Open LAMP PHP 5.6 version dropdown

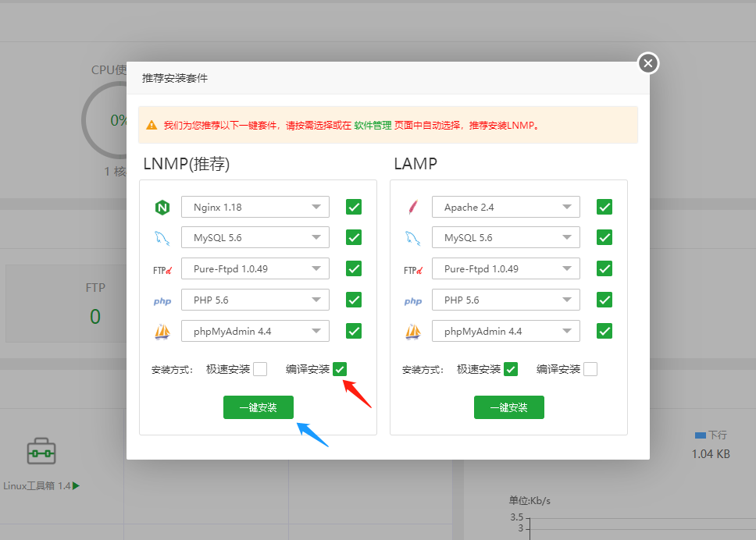click(x=506, y=300)
